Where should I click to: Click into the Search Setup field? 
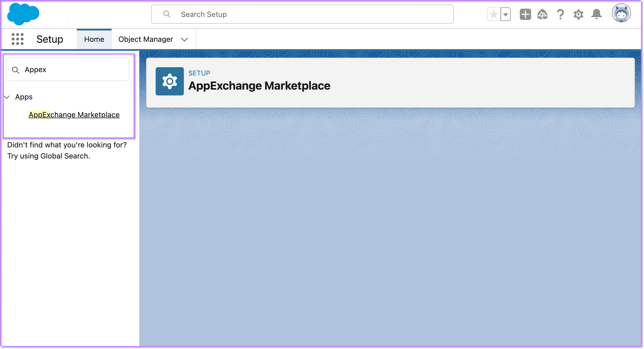(x=302, y=14)
